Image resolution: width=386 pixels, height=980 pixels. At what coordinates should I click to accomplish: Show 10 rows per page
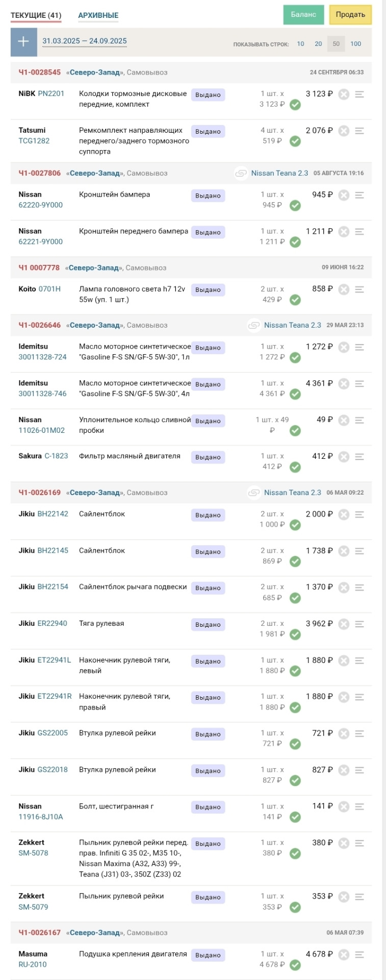click(301, 44)
